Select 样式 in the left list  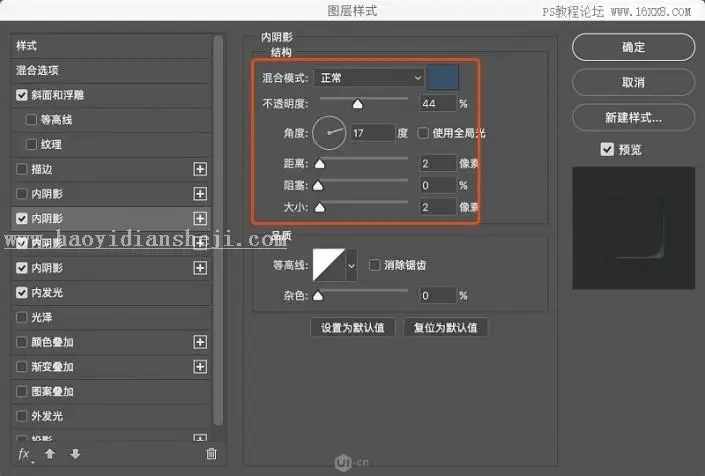(x=111, y=46)
